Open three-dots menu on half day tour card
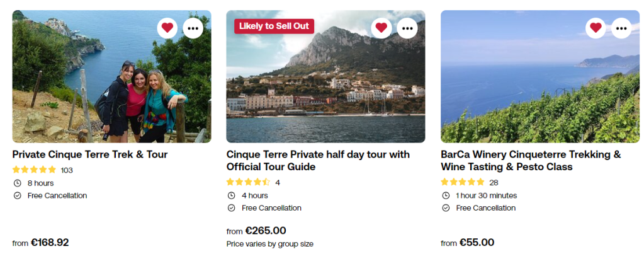644x261 pixels. (407, 28)
